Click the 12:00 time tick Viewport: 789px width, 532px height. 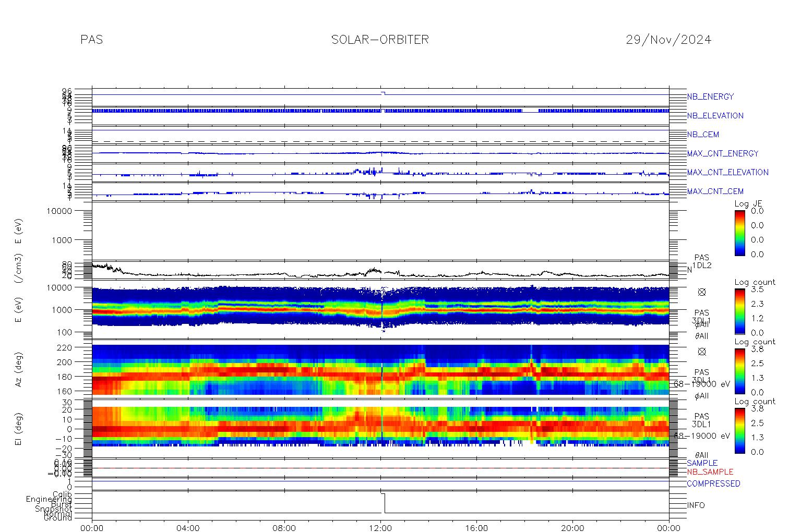[380, 528]
